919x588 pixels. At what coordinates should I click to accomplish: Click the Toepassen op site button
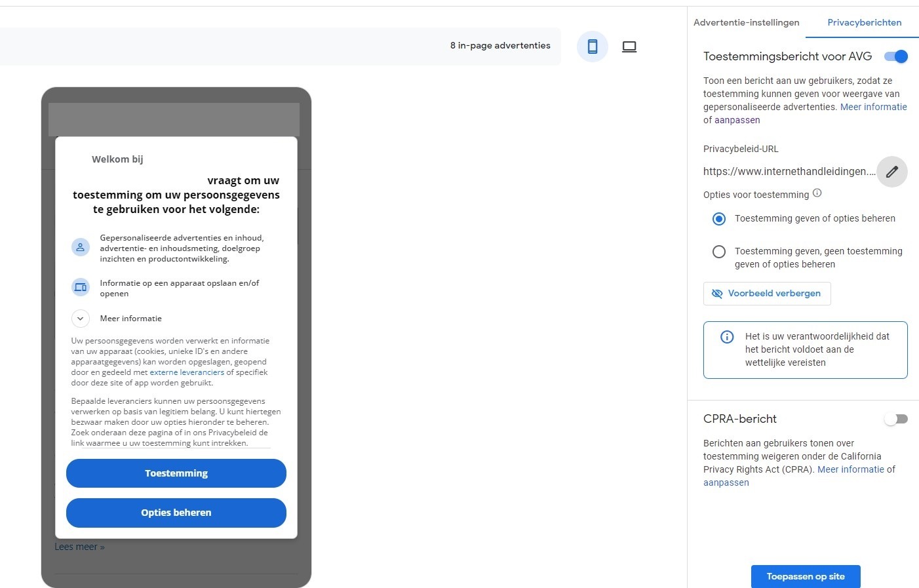[806, 577]
